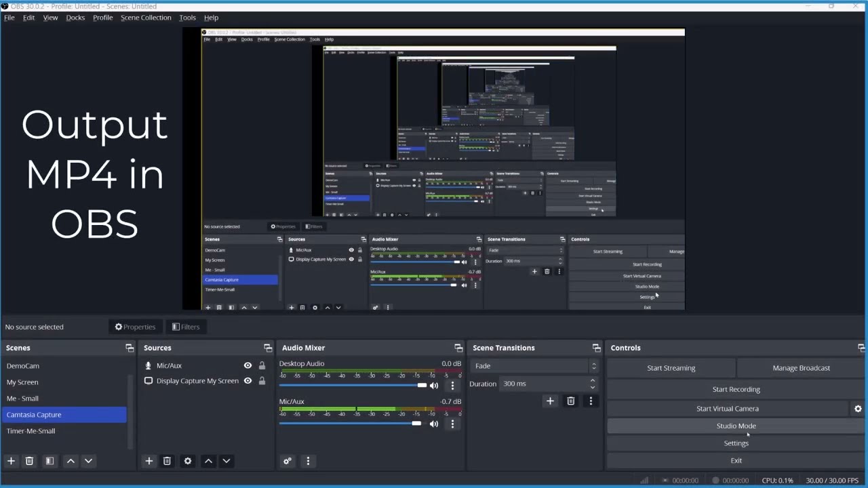Select the Camtasia Capture scene
Image resolution: width=868 pixels, height=488 pixels.
point(64,415)
